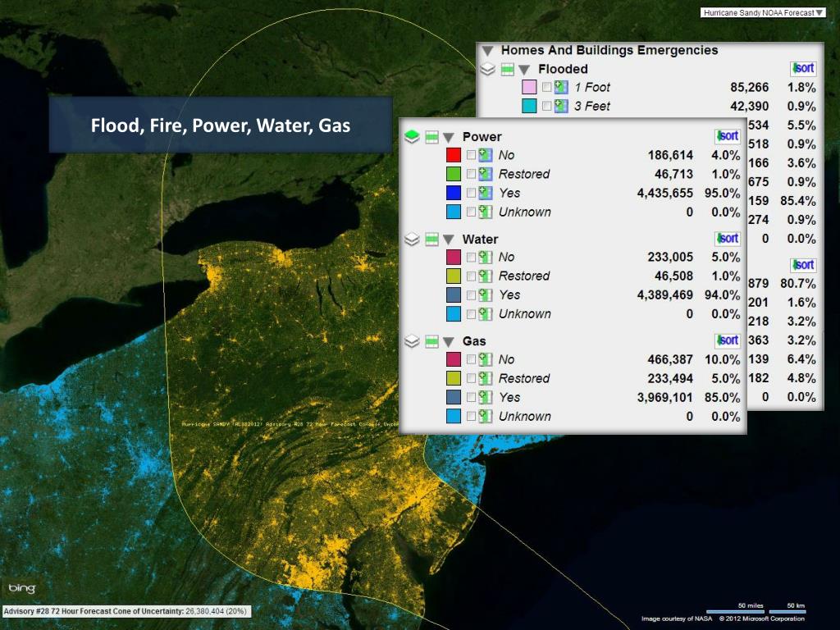Check the Gas Unknown checkbox
The image size is (840, 630).
[x=471, y=416]
